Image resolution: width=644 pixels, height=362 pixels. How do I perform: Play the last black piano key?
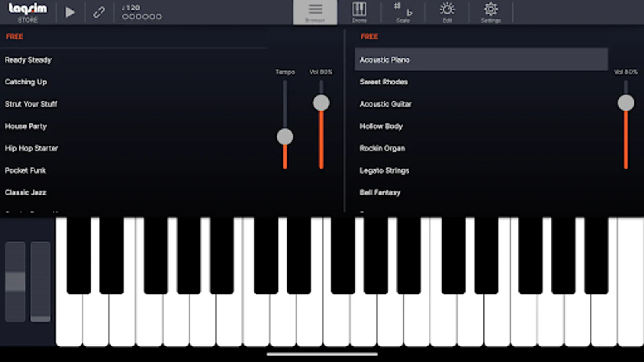(x=596, y=255)
